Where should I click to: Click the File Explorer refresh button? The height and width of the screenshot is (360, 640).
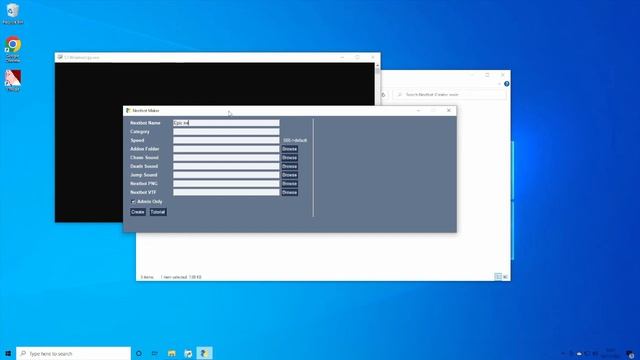pos(383,95)
